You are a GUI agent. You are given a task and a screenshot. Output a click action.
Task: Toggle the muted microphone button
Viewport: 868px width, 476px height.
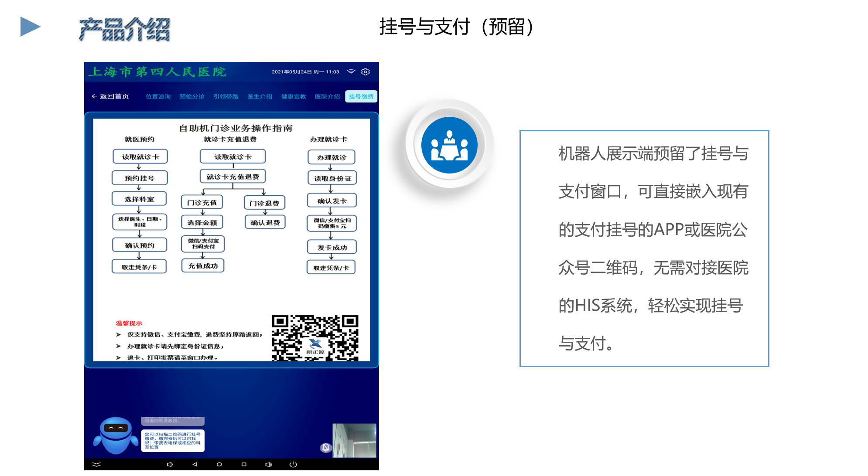click(x=326, y=447)
